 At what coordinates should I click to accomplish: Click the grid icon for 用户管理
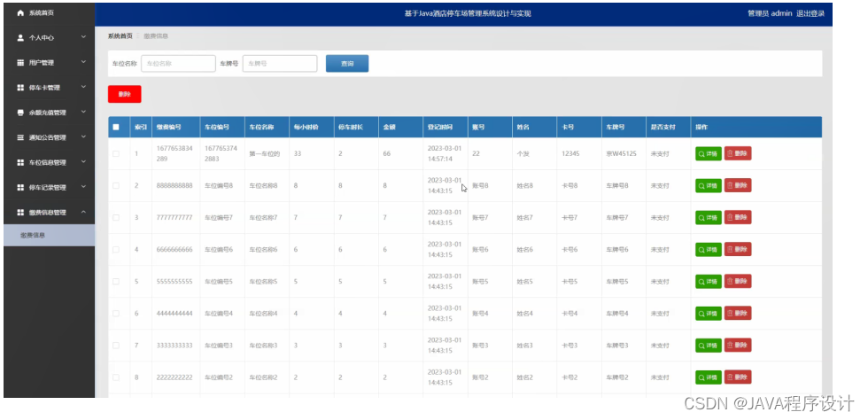(20, 63)
